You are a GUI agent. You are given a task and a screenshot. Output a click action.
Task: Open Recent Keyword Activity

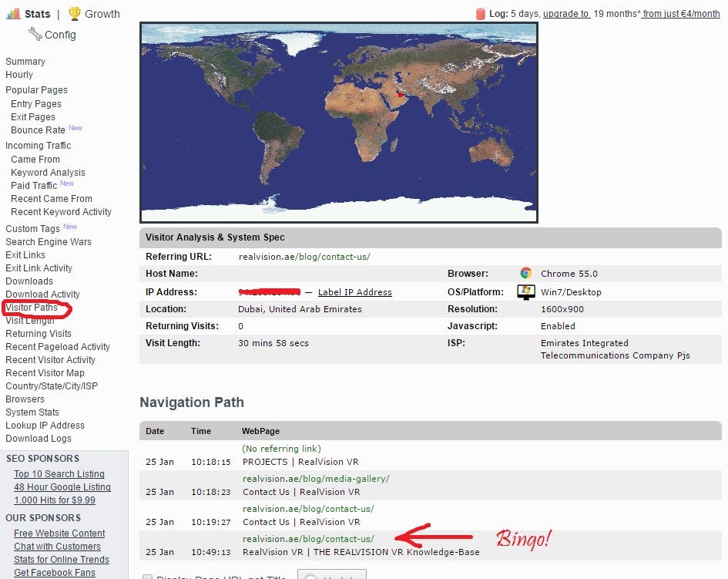tap(62, 211)
